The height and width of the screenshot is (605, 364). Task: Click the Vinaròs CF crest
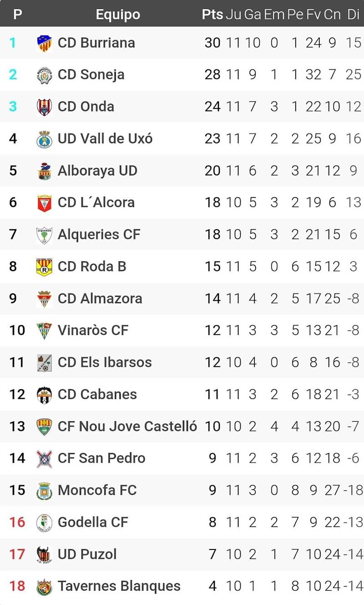pos(44,331)
